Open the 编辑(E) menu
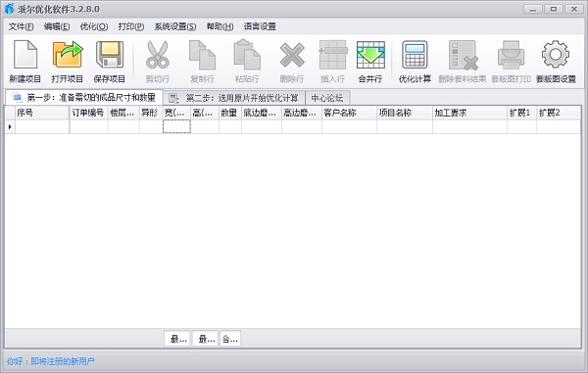This screenshot has width=588, height=373. pos(57,26)
